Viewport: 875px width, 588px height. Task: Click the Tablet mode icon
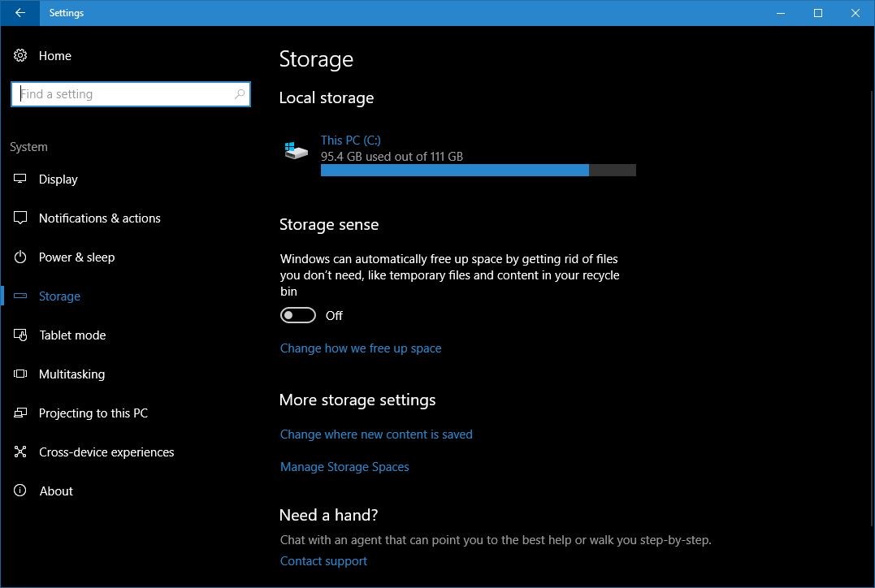19,335
